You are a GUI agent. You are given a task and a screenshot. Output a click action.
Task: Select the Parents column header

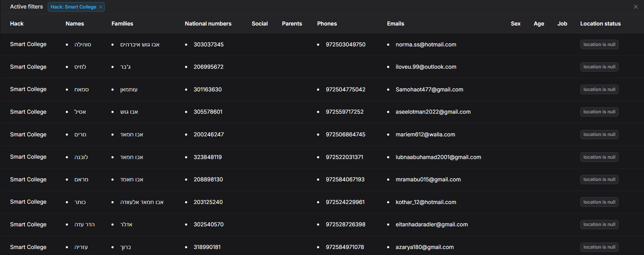coord(292,24)
